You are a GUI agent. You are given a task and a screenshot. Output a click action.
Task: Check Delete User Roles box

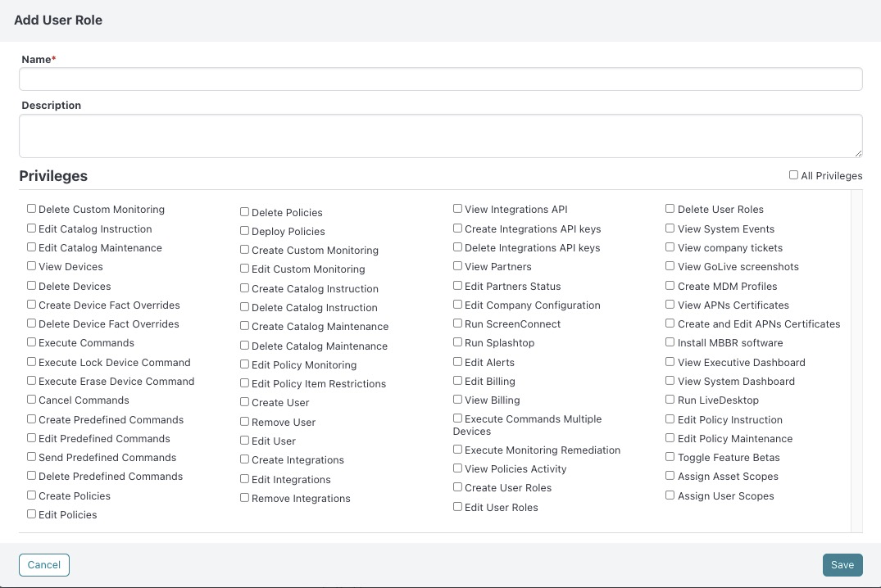click(670, 209)
